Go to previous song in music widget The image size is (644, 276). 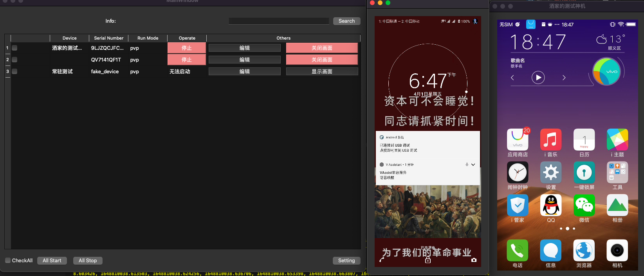coord(512,78)
